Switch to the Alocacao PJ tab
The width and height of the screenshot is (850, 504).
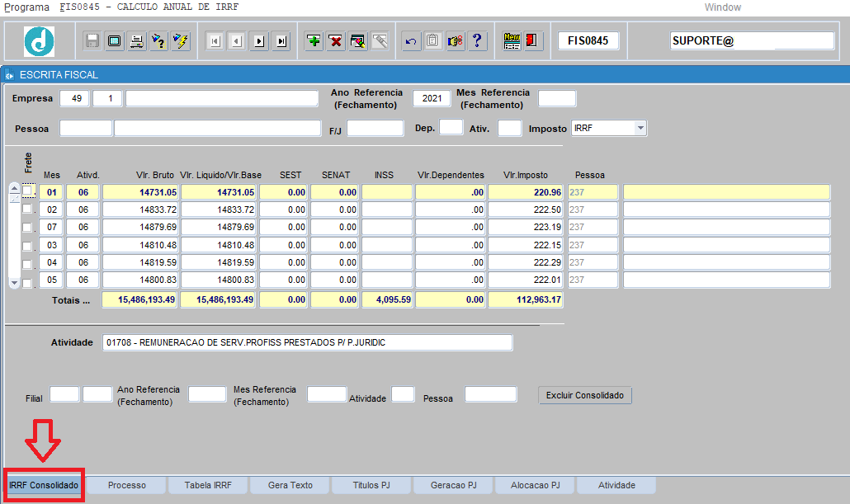(x=535, y=485)
